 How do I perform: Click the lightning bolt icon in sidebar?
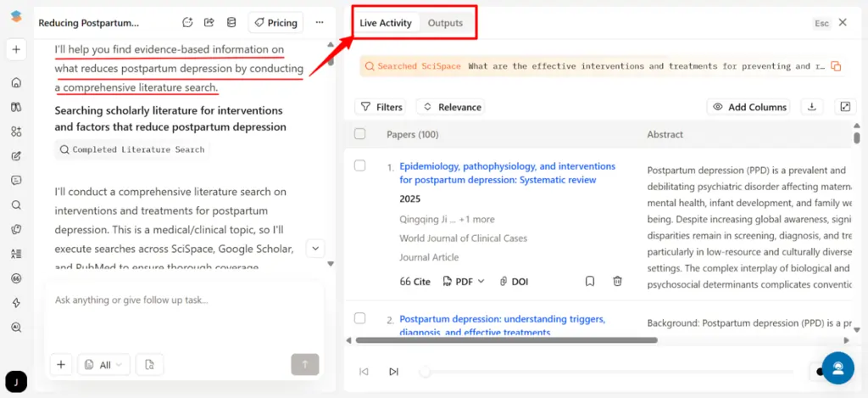[x=16, y=303]
